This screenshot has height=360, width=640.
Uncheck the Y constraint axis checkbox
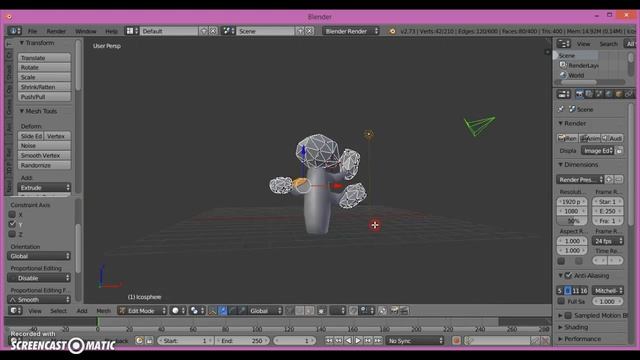click(12, 224)
